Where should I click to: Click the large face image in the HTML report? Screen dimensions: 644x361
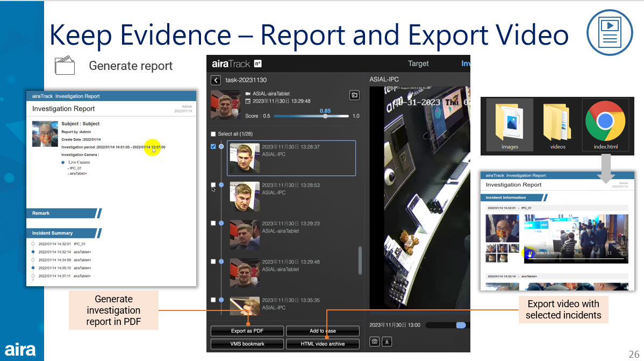point(502,228)
